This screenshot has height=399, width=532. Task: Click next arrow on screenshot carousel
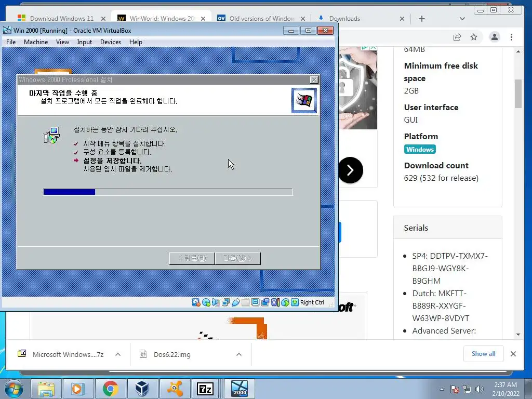(x=351, y=170)
